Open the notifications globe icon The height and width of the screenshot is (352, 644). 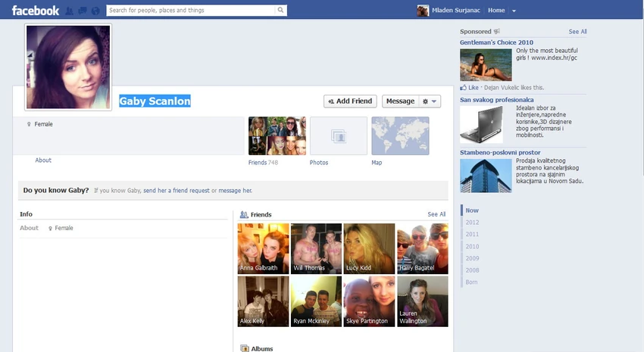click(95, 11)
